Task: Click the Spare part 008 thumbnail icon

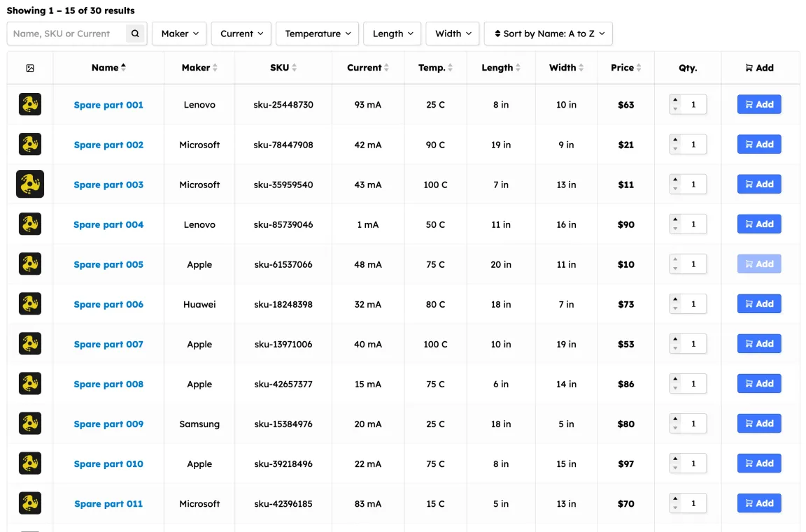Action: click(30, 384)
